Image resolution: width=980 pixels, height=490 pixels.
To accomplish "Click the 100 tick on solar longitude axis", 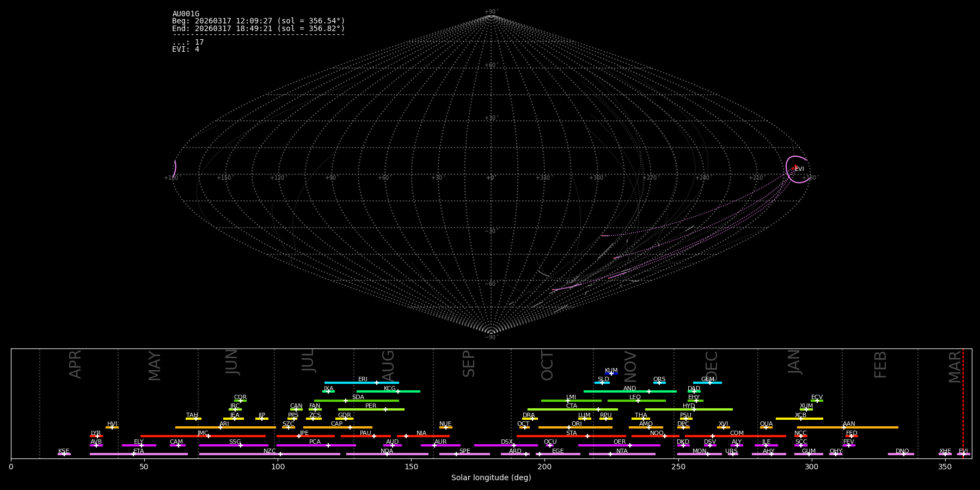I will click(278, 467).
